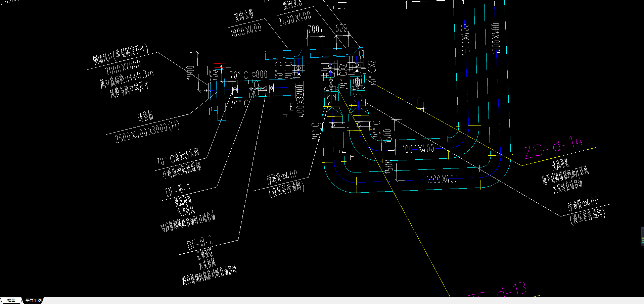Select 对应排烟风机启动时自动启动 under BF-I8-1

click(188, 222)
